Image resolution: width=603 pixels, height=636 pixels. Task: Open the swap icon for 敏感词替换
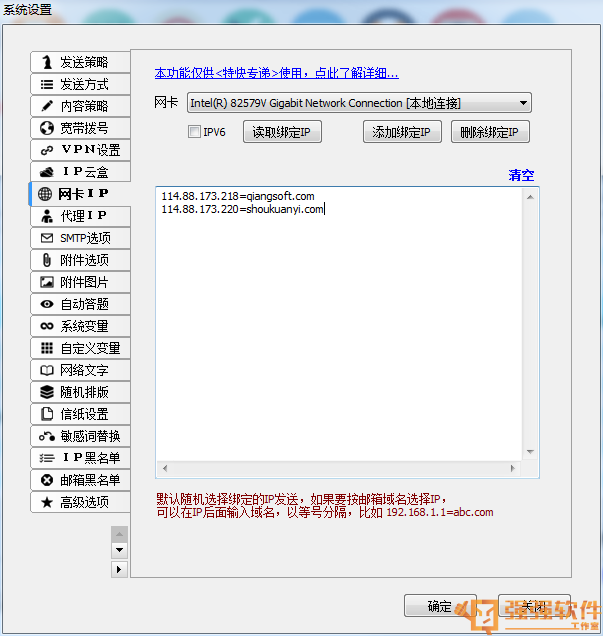coord(47,436)
